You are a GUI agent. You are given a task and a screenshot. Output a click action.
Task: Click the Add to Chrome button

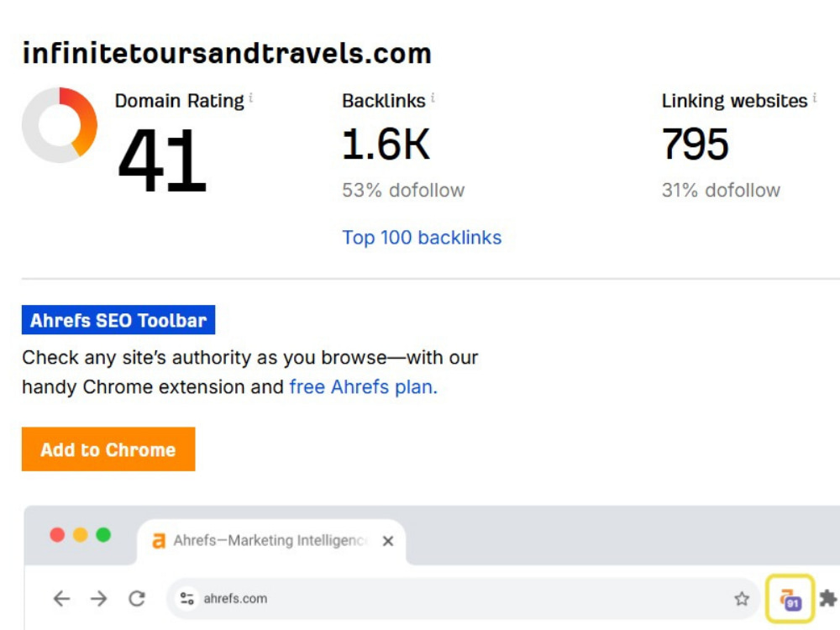[x=108, y=449]
